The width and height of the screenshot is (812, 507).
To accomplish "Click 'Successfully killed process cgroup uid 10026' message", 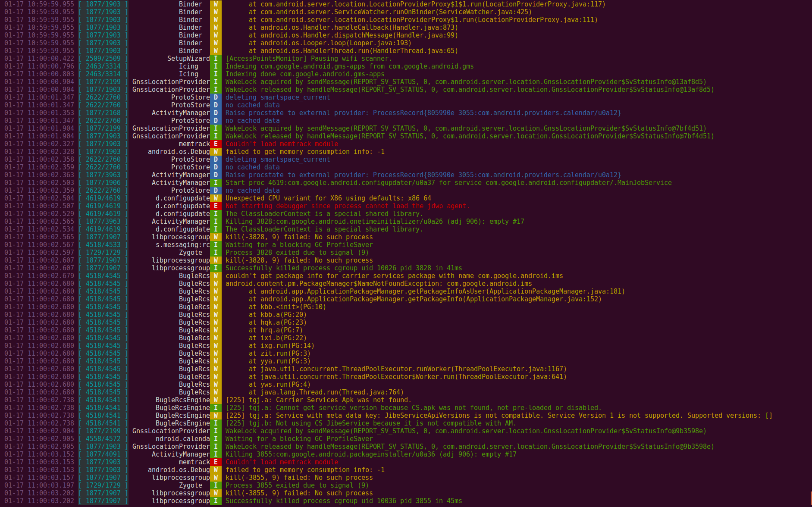I will [x=344, y=268].
